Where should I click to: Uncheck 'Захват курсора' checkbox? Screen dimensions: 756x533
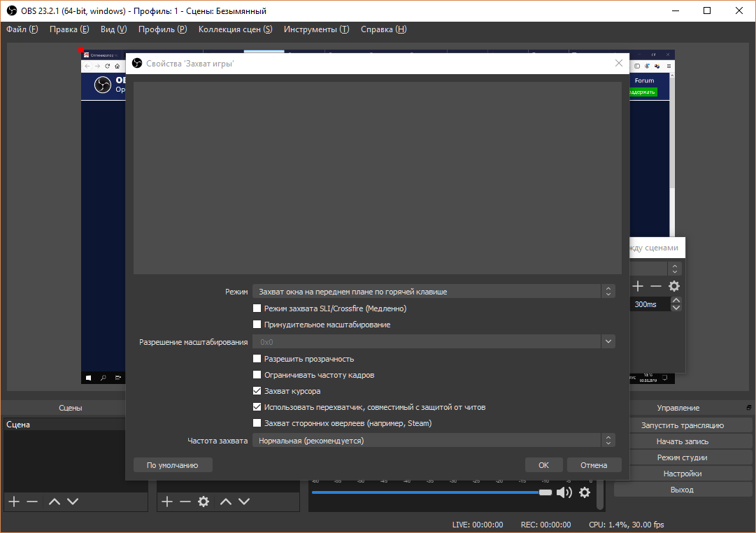(257, 391)
